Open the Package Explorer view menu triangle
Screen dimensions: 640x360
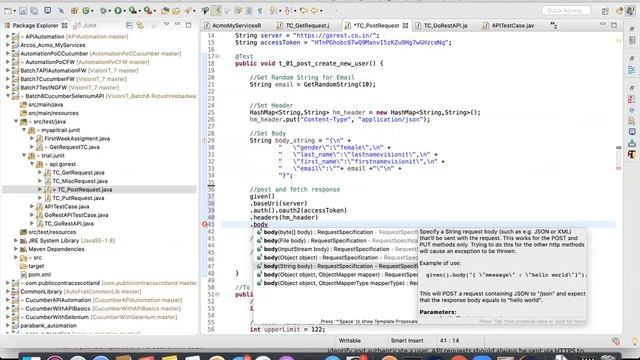[x=167, y=25]
